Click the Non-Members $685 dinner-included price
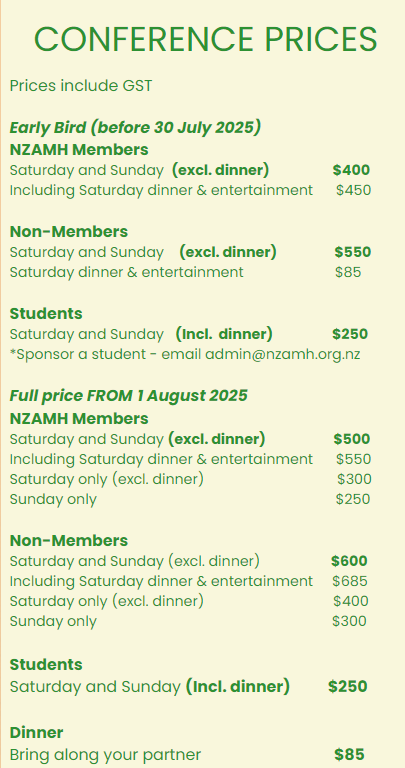This screenshot has width=405, height=768. (x=350, y=581)
